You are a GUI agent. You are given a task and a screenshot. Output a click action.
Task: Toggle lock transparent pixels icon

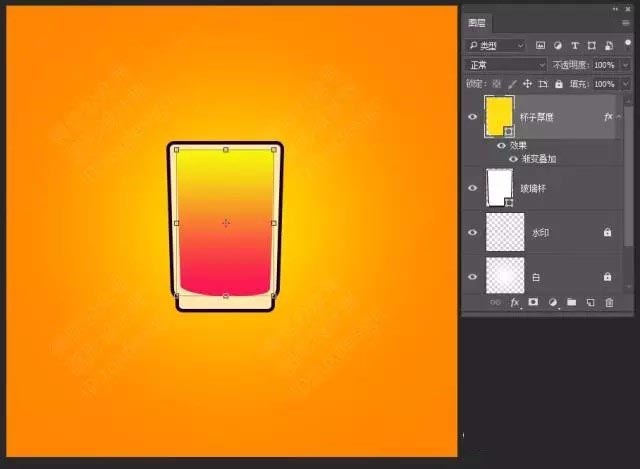pyautogui.click(x=496, y=84)
